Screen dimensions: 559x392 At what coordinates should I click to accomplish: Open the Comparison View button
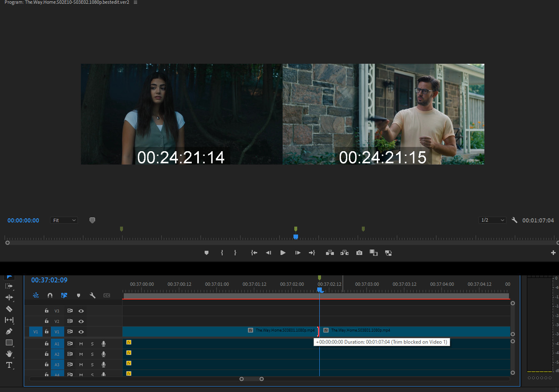374,253
